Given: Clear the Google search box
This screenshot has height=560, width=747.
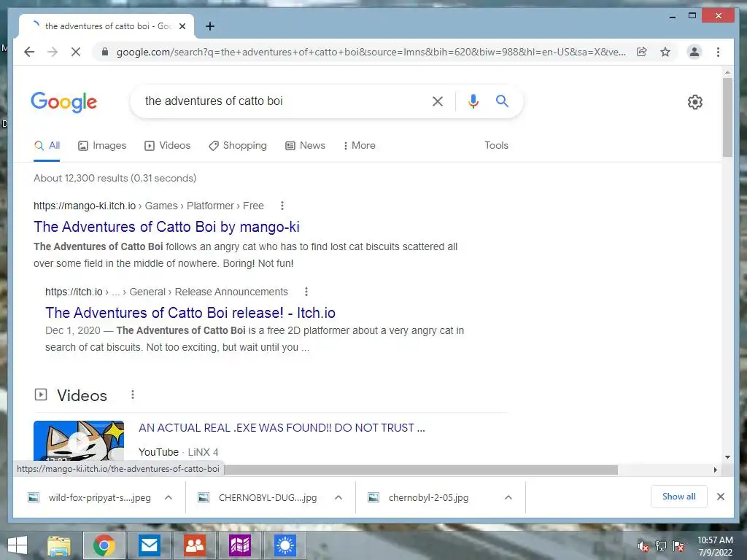Looking at the screenshot, I should [438, 101].
